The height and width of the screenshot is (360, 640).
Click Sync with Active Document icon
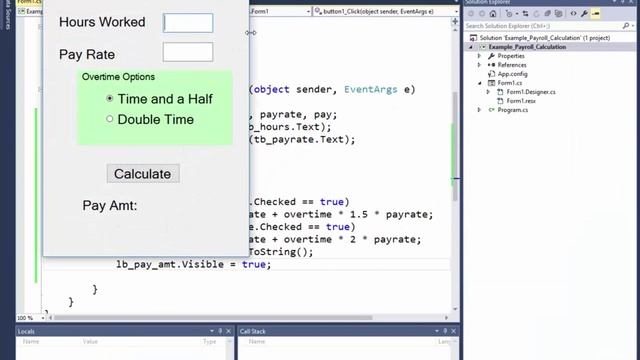coord(525,13)
